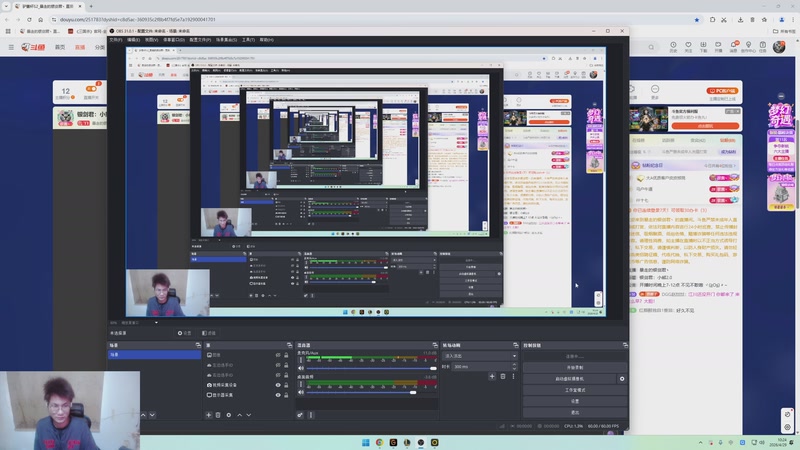Viewport: 800px width, 450px height.
Task: Open transition three-dot options menu
Action: [513, 377]
